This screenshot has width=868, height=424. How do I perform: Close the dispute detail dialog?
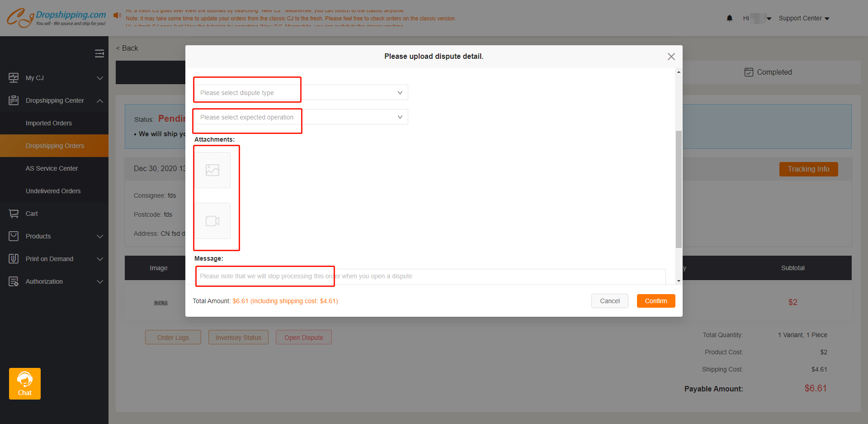(671, 57)
